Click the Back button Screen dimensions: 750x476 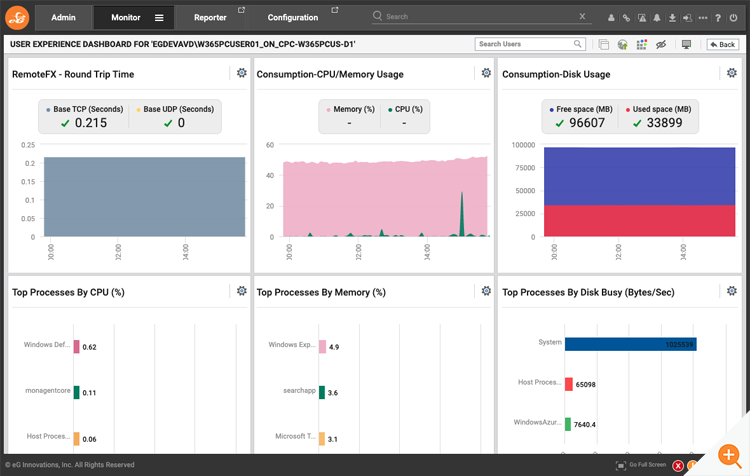pos(723,44)
